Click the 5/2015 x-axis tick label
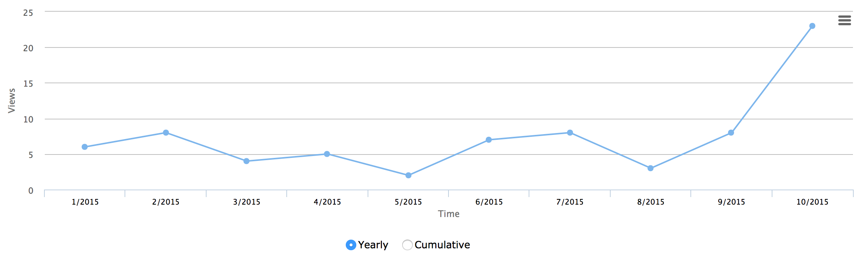The image size is (868, 260). click(x=408, y=202)
